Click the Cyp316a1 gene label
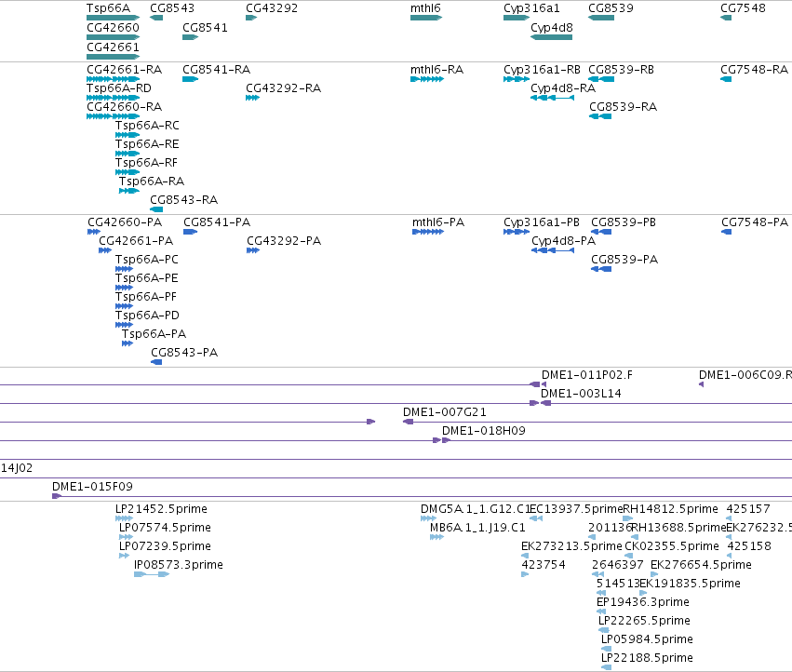 point(531,8)
